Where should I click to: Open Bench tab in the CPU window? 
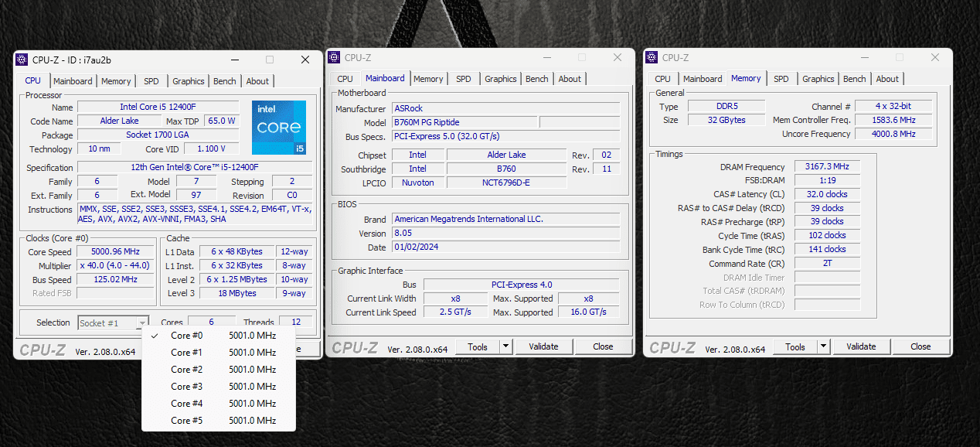point(225,81)
